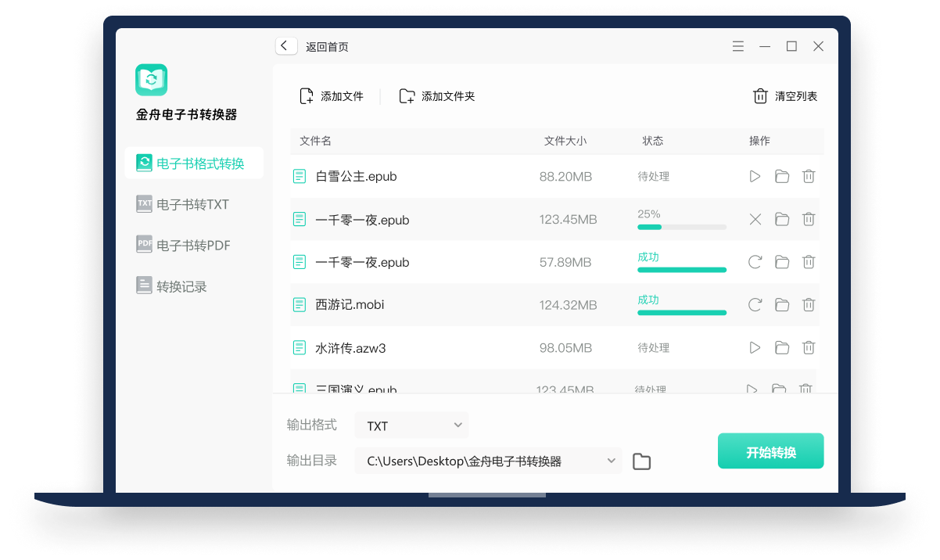Clear the list via 清空列表 trash icon
940x560 pixels.
pyautogui.click(x=759, y=95)
